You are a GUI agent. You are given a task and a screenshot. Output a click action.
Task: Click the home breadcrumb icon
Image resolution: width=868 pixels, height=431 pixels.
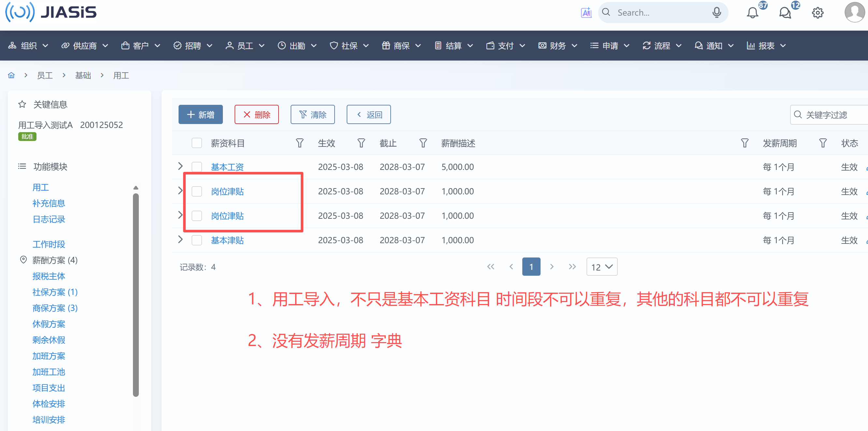11,76
